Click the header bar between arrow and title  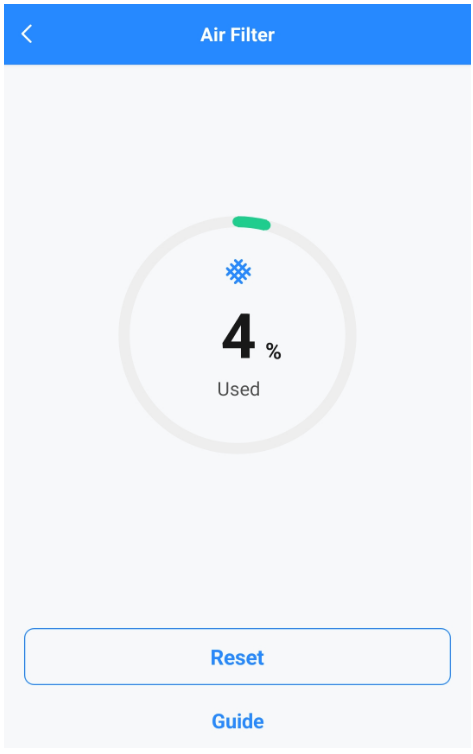(117, 34)
